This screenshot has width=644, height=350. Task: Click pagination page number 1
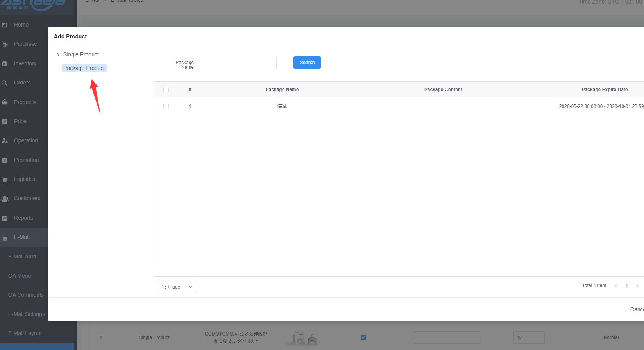pos(626,286)
